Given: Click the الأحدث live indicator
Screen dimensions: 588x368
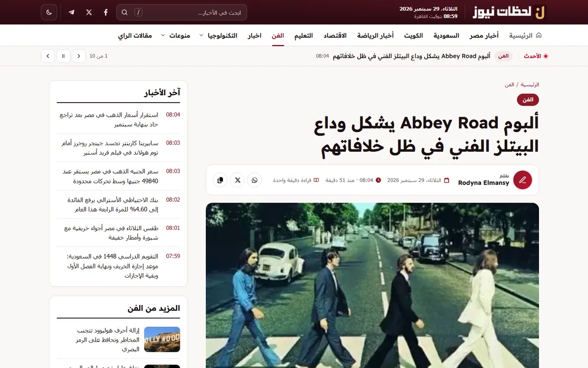Looking at the screenshot, I should 536,56.
